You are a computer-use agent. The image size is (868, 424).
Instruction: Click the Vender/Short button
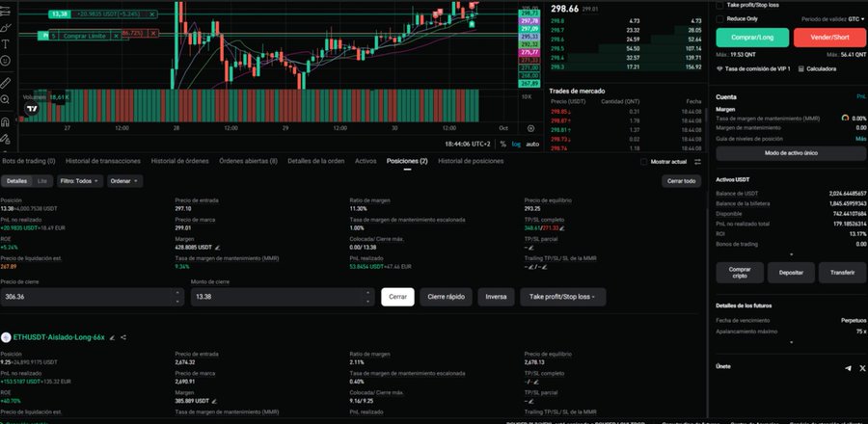click(x=829, y=38)
